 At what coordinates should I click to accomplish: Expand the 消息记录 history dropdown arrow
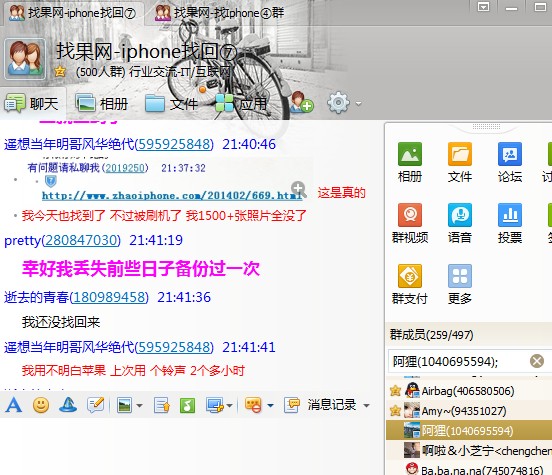pyautogui.click(x=366, y=406)
